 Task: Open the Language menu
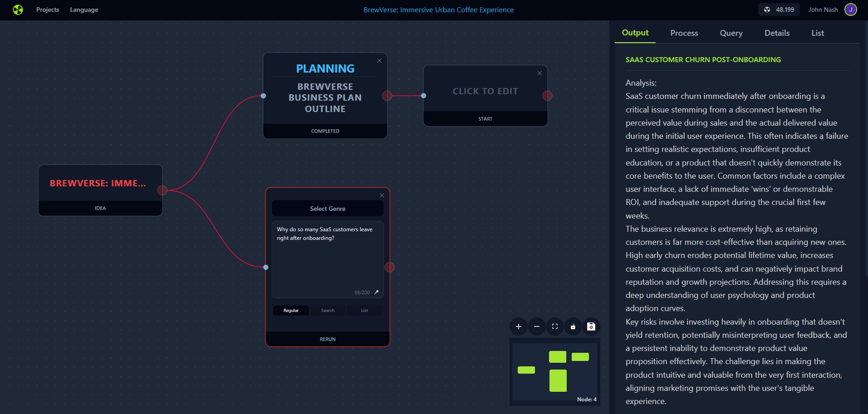[84, 10]
